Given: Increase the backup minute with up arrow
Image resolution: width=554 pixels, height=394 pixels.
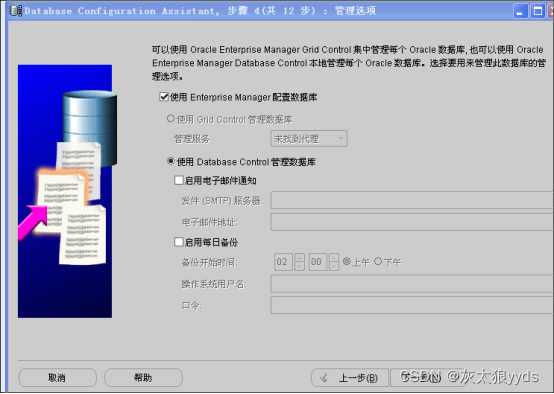Looking at the screenshot, I should point(334,258).
